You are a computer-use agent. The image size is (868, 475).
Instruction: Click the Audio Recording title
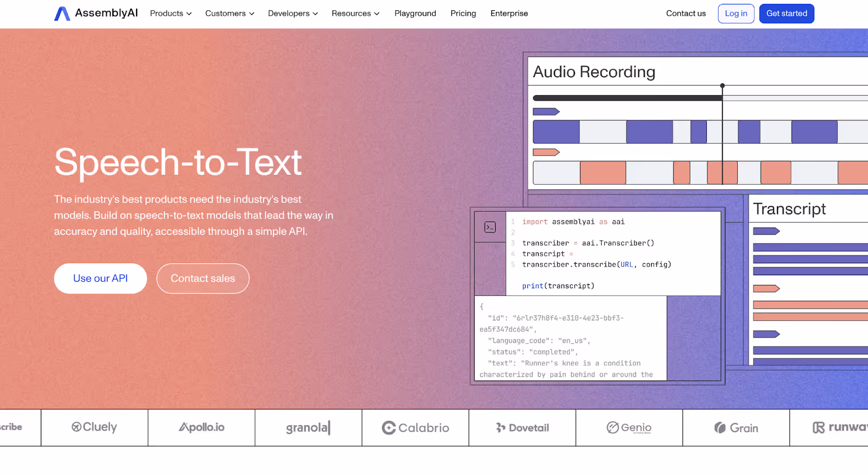[594, 72]
